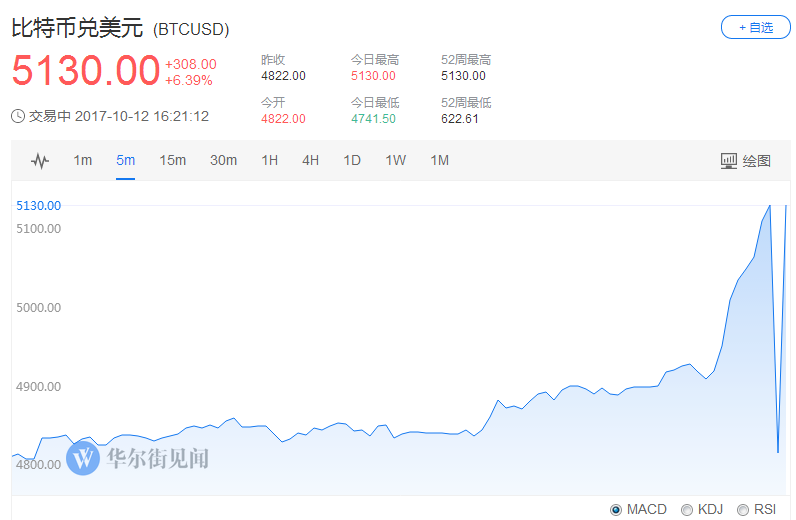Open the 绘图 drawing tool
This screenshot has width=796, height=520.
tap(746, 161)
